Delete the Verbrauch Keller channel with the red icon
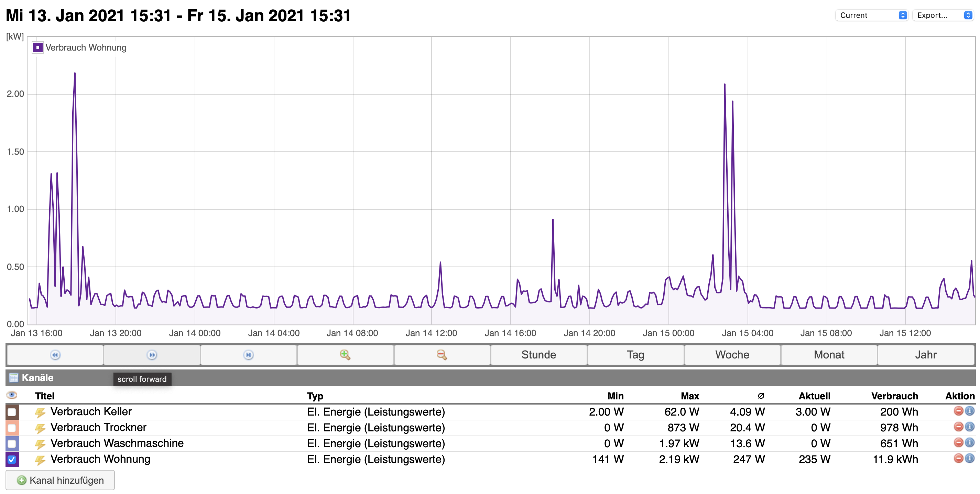The image size is (980, 494). [958, 411]
